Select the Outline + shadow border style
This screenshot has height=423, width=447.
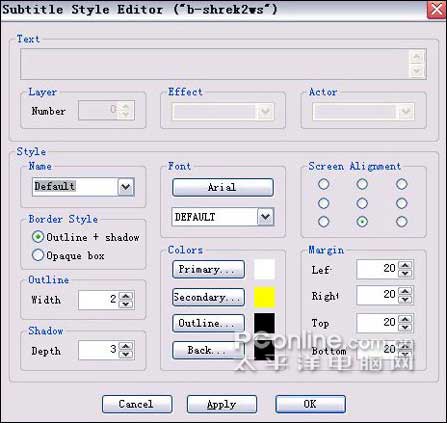pos(86,237)
